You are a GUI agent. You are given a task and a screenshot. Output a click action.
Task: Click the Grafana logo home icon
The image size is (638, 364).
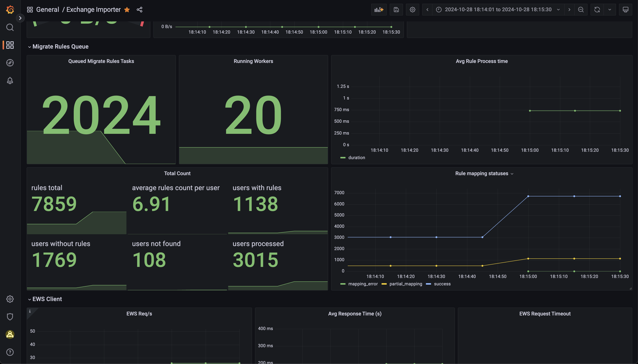10,9
